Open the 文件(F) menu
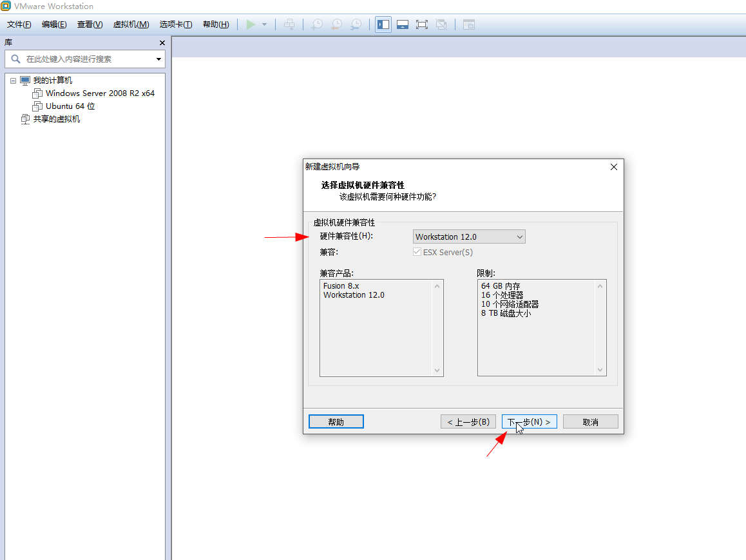Screen dimensions: 746x560 (x=19, y=24)
